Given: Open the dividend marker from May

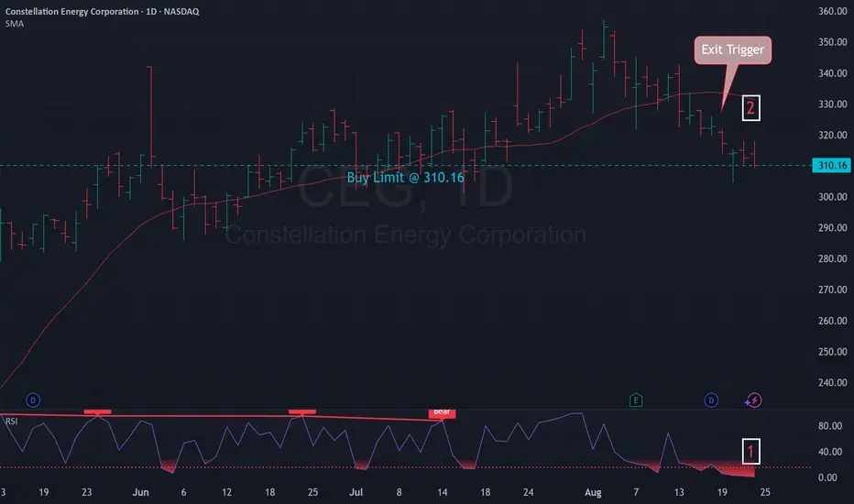Looking at the screenshot, I should point(33,400).
